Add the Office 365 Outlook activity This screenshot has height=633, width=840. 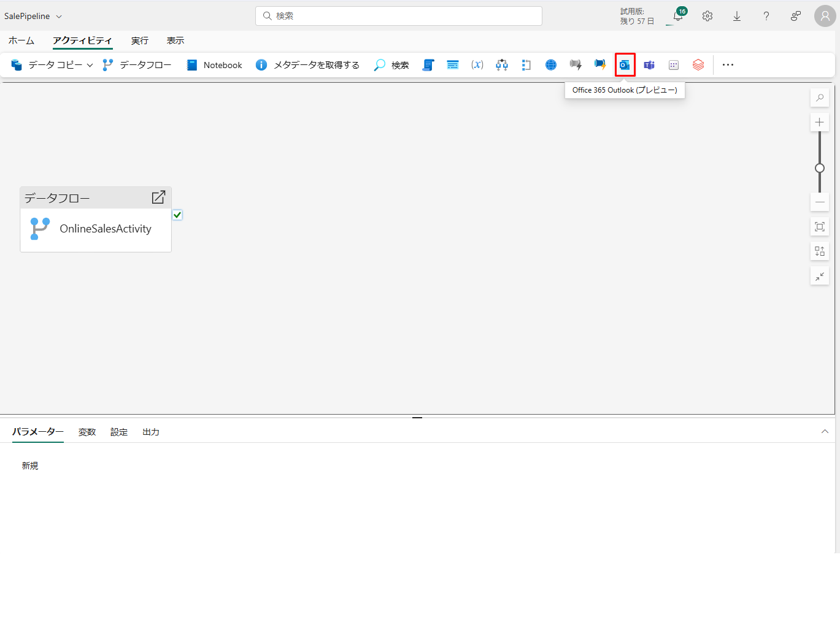click(x=625, y=65)
